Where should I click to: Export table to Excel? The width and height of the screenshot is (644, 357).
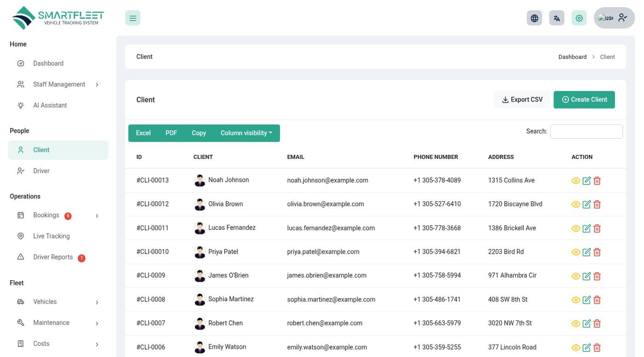[x=143, y=133]
